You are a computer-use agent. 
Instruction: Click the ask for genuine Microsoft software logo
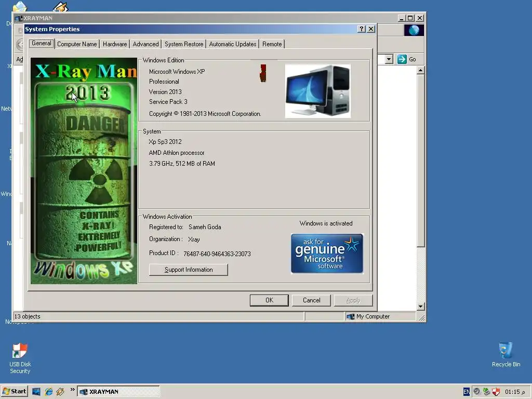[x=327, y=254]
